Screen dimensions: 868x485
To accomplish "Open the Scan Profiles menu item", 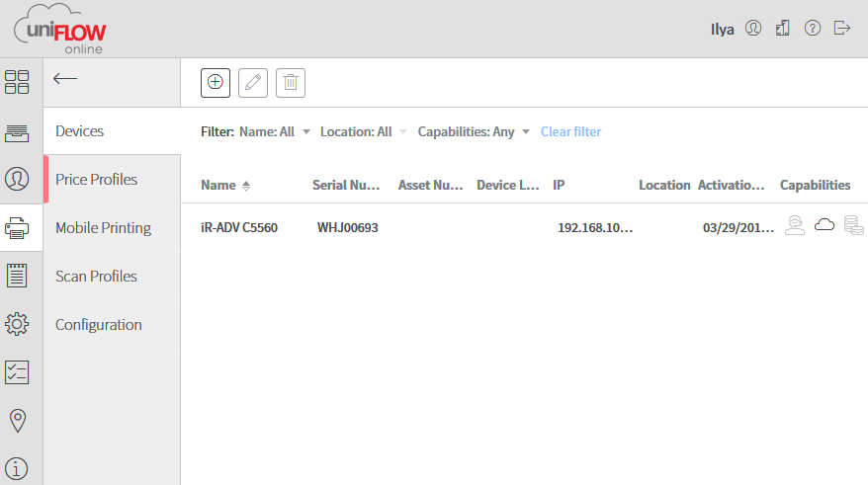I will coord(112,276).
